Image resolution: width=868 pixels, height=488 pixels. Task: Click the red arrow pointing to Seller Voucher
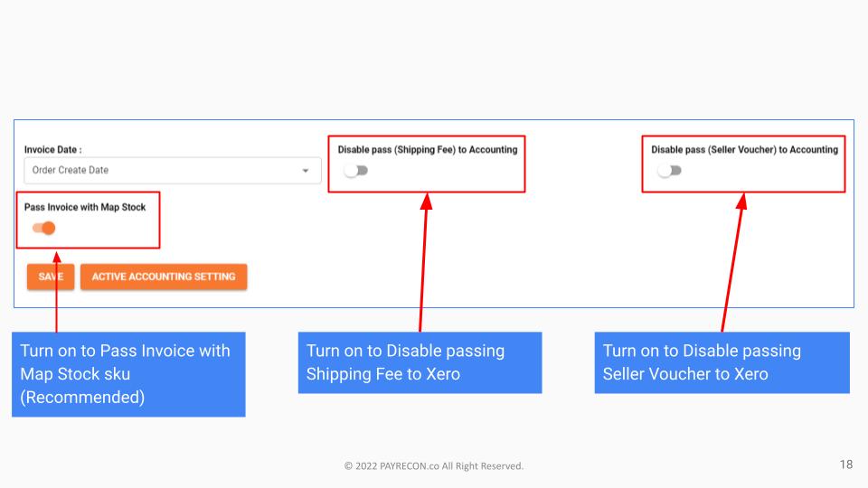tap(734, 262)
